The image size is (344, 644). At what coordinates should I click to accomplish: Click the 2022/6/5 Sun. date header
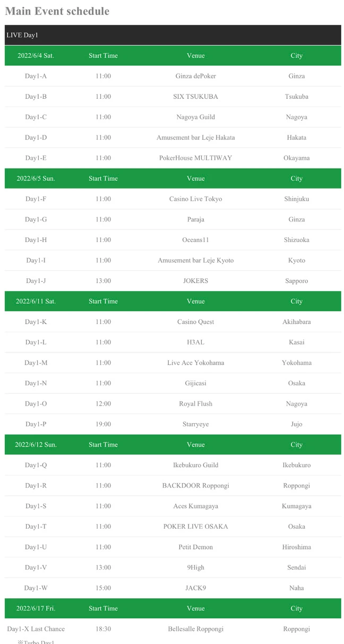36,178
